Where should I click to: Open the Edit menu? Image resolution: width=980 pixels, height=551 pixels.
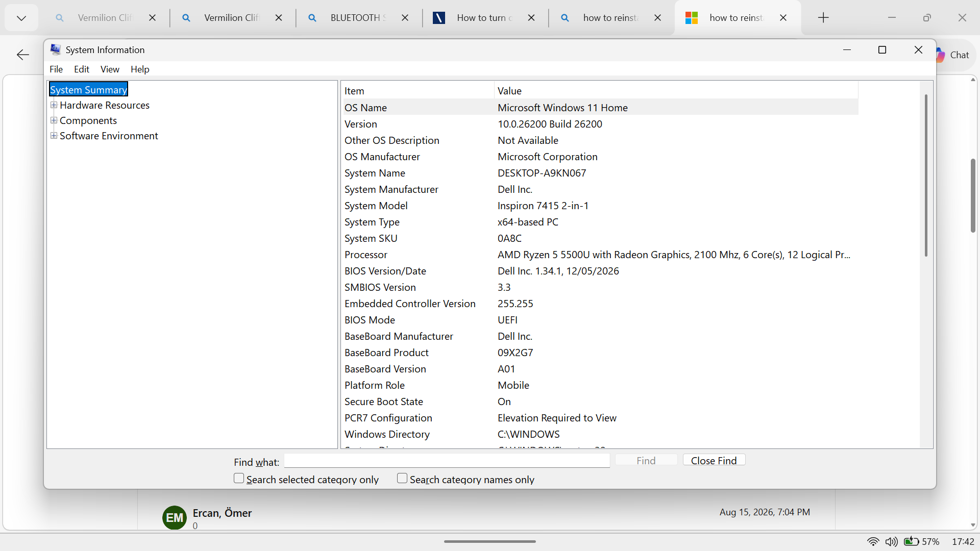(x=82, y=69)
